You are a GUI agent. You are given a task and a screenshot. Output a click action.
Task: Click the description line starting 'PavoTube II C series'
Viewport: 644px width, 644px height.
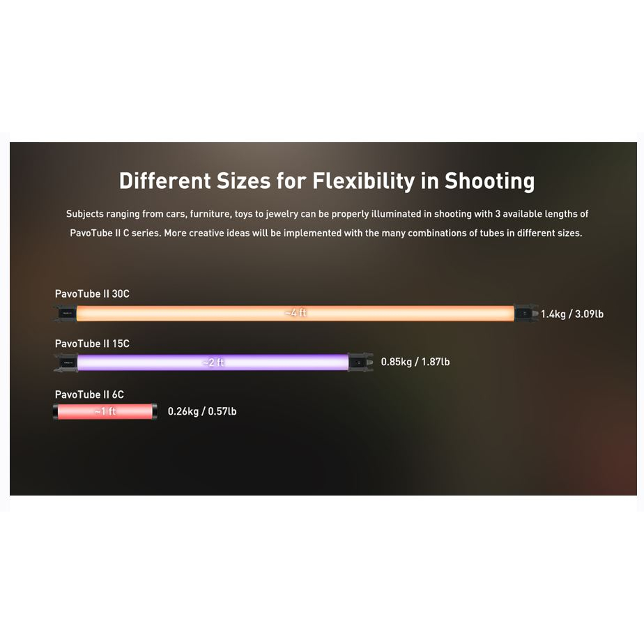326,233
